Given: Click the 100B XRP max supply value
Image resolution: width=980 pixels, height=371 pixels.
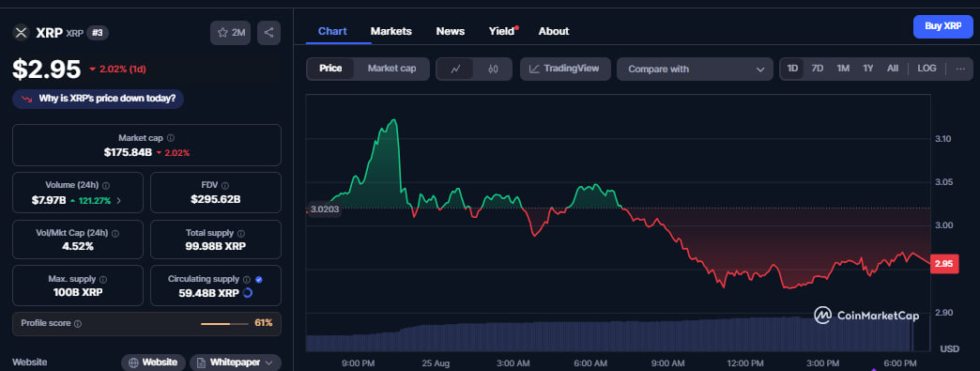Looking at the screenshot, I should point(78,292).
